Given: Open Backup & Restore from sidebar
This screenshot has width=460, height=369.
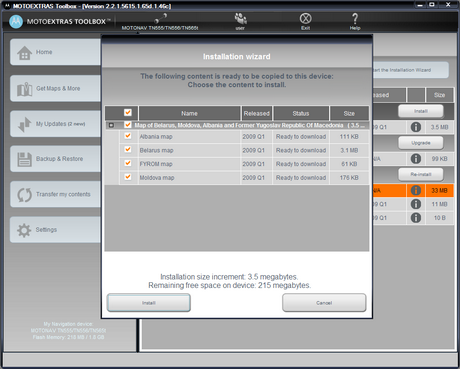Looking at the screenshot, I should coord(56,159).
